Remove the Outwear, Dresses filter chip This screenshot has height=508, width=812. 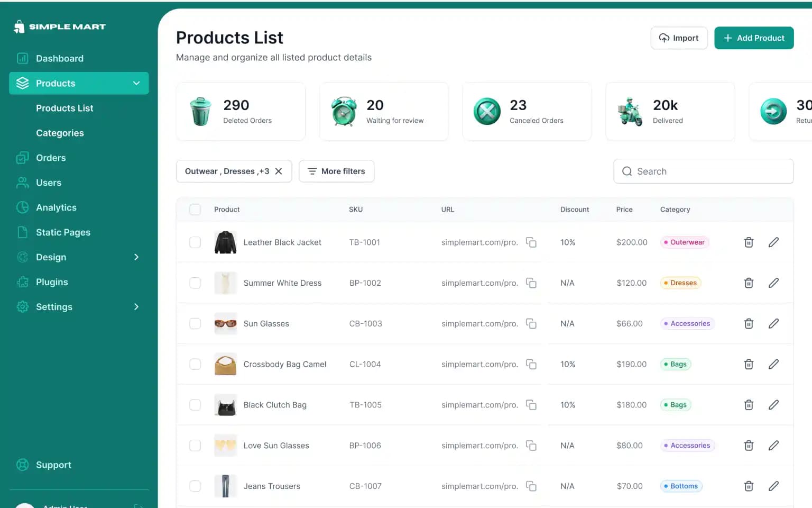click(279, 171)
